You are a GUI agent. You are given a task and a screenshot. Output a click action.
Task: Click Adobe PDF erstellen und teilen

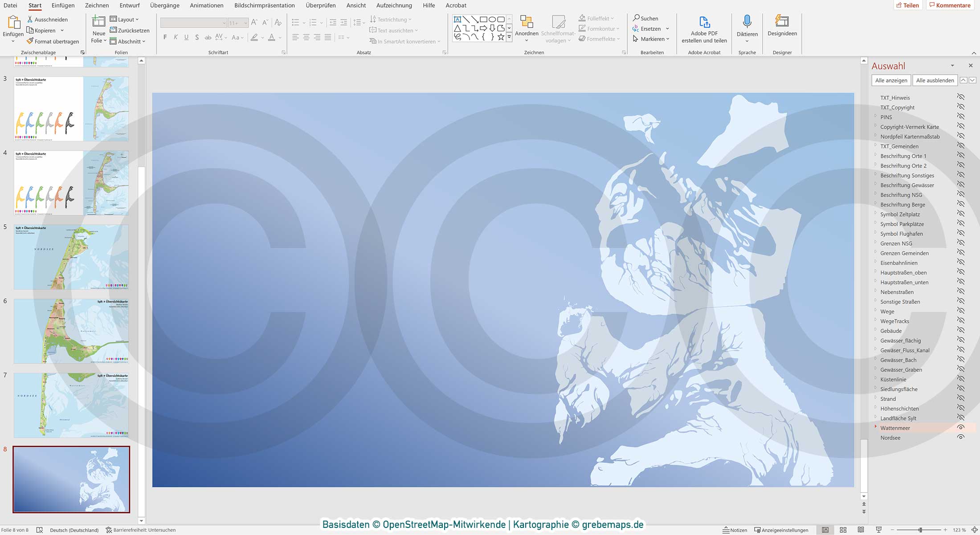click(704, 29)
